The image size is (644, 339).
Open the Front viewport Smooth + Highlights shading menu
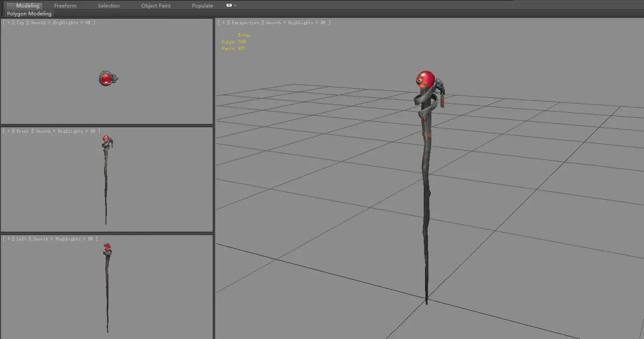(67, 131)
